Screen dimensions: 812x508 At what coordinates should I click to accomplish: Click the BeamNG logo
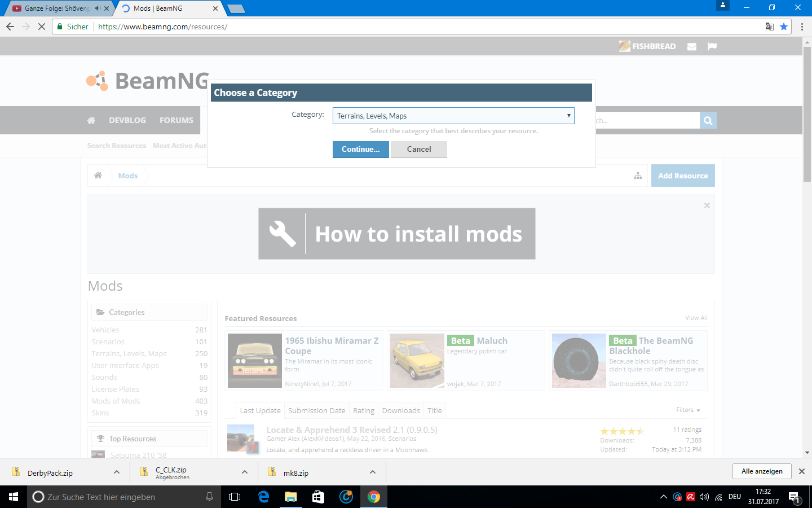coord(148,81)
